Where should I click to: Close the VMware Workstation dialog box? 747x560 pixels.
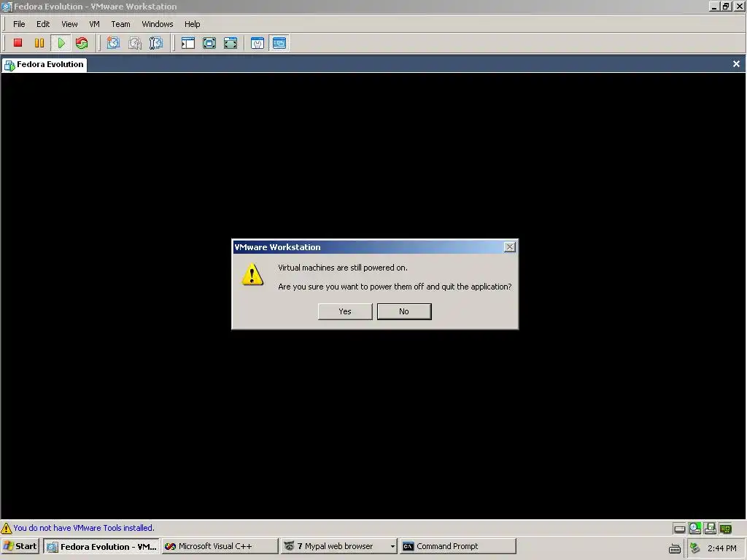coord(510,246)
